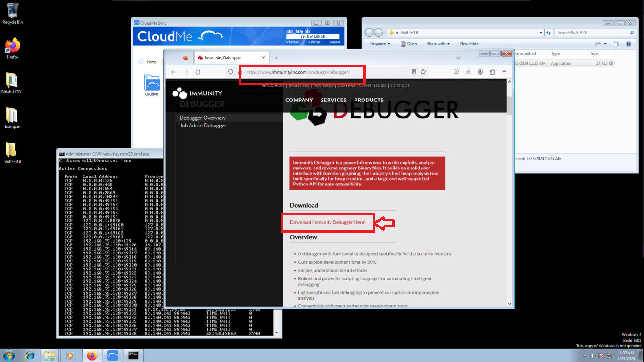This screenshot has height=362, width=644.
Task: Open the Pocket save icon in Firefox
Action: pos(456,72)
